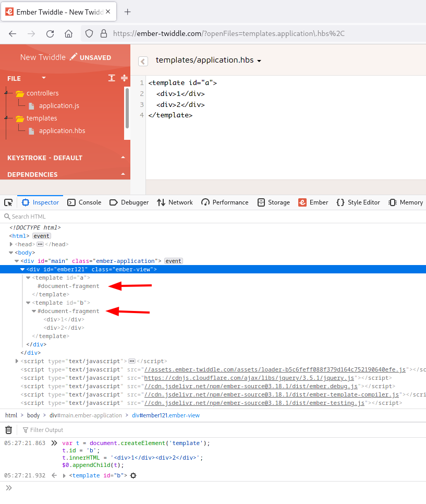Open the ember-testing.js script src link

click(254, 403)
